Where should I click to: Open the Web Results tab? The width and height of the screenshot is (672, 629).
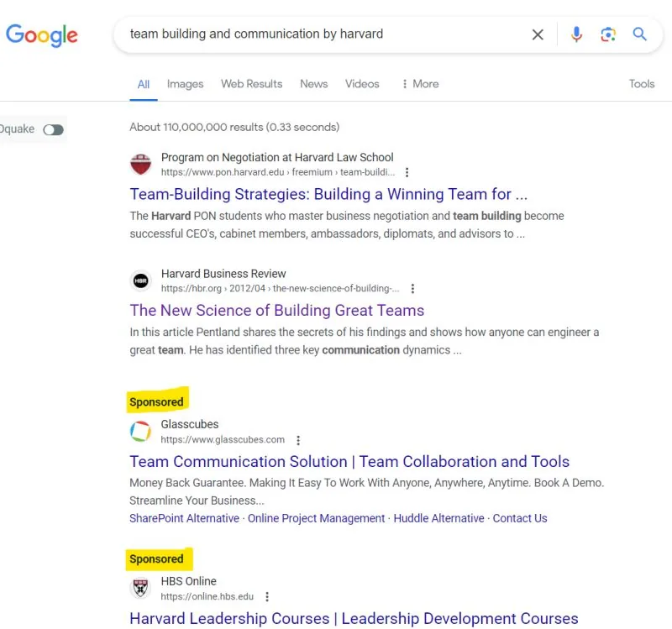[x=251, y=84]
